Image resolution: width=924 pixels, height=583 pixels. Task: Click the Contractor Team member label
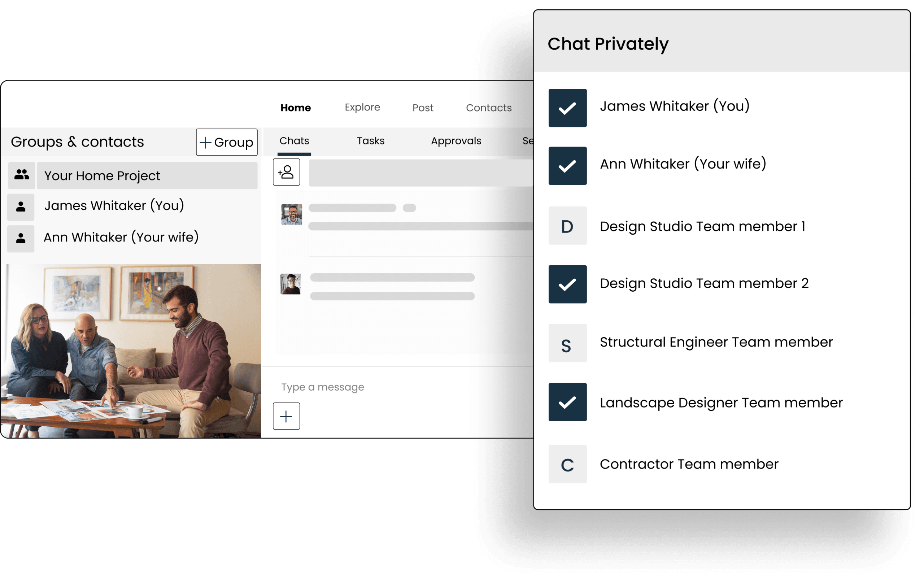(689, 464)
